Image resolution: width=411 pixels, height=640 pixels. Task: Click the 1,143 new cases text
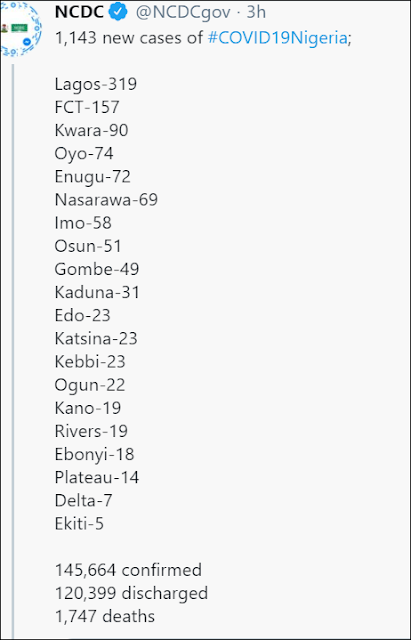tap(129, 38)
